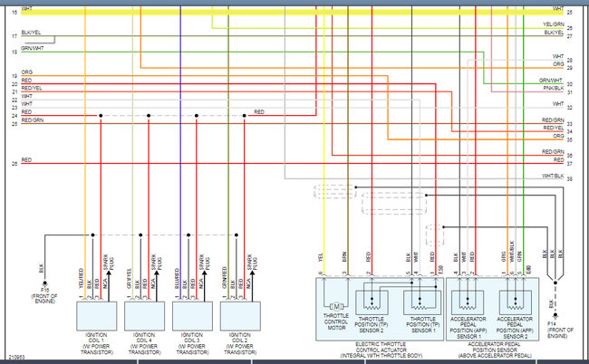589x364 pixels.
Task: Click the RED/GRN label beside number 36
Action: (x=553, y=152)
